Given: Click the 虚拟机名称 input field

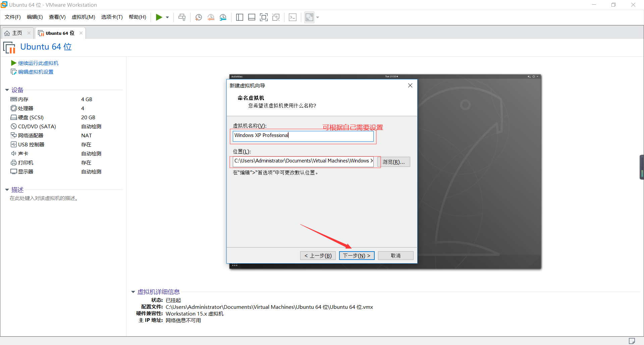Looking at the screenshot, I should pos(303,136).
